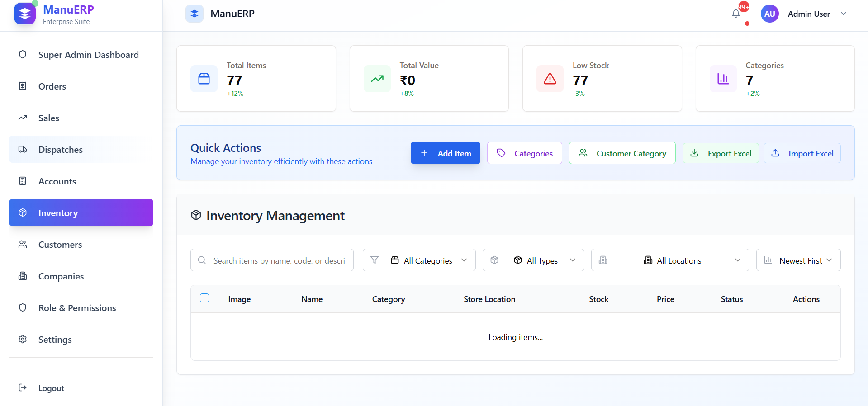
Task: Click the chart icon in Newest First sorter
Action: point(768,260)
